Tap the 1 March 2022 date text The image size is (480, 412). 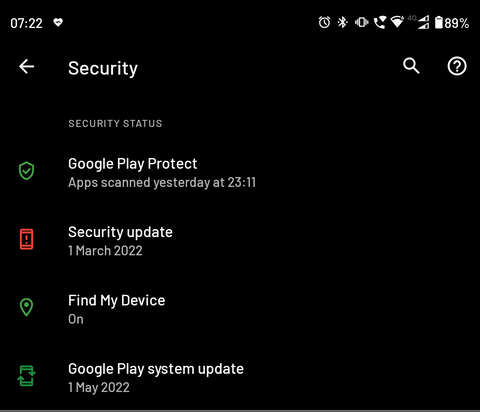[x=105, y=251]
